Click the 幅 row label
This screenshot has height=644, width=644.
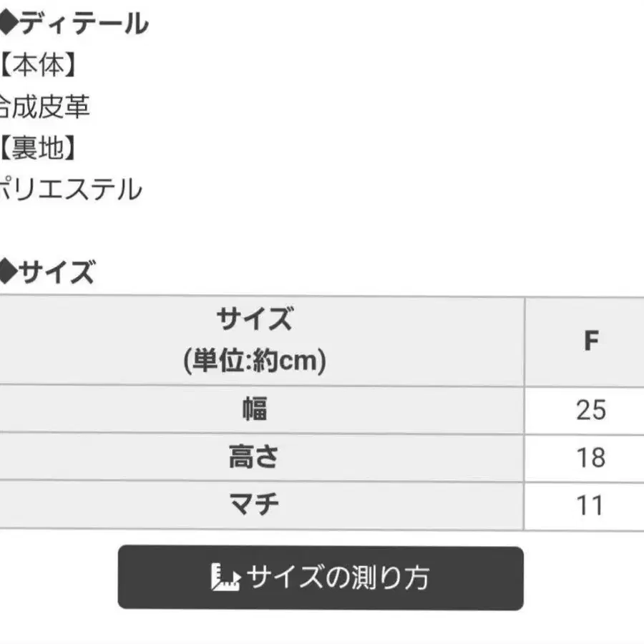tap(255, 410)
